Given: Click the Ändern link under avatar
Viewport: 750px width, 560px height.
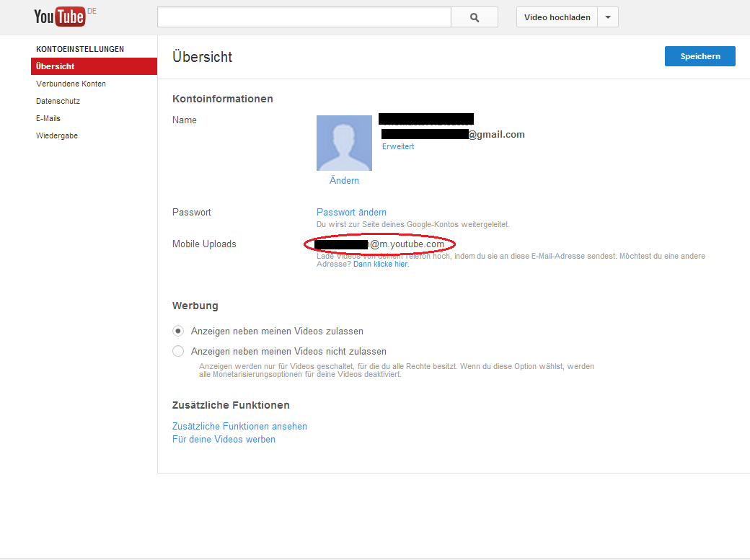Looking at the screenshot, I should click(345, 180).
